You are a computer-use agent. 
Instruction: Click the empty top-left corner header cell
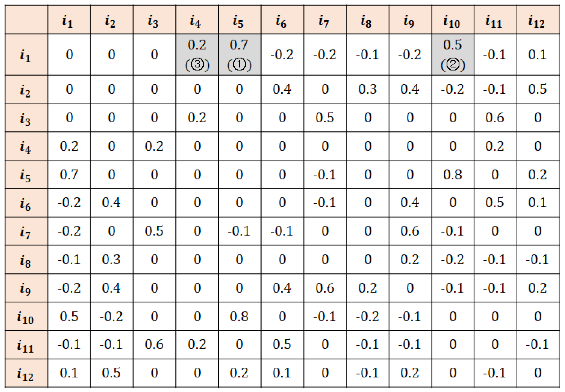(x=26, y=20)
